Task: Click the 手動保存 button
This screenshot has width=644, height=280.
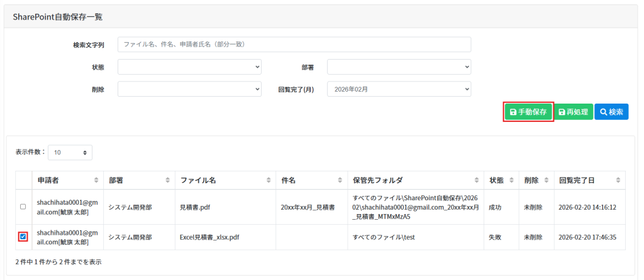Action: 528,112
